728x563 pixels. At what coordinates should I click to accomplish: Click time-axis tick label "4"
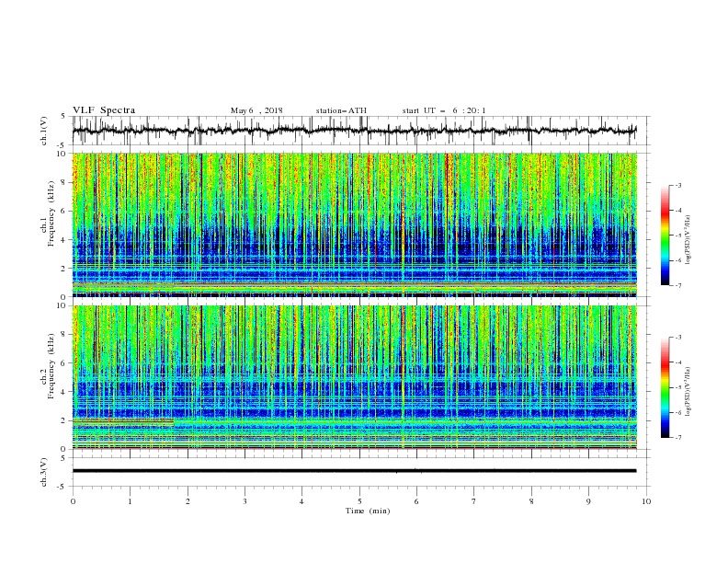pos(301,501)
